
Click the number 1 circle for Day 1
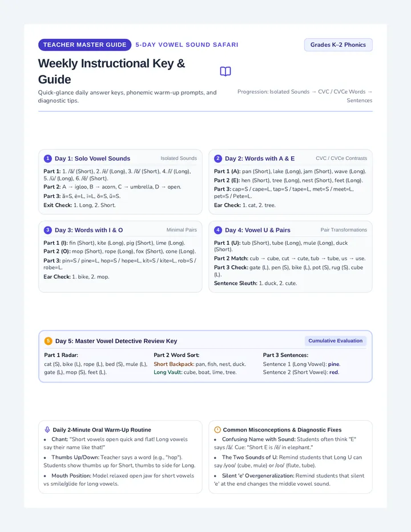[48, 159]
